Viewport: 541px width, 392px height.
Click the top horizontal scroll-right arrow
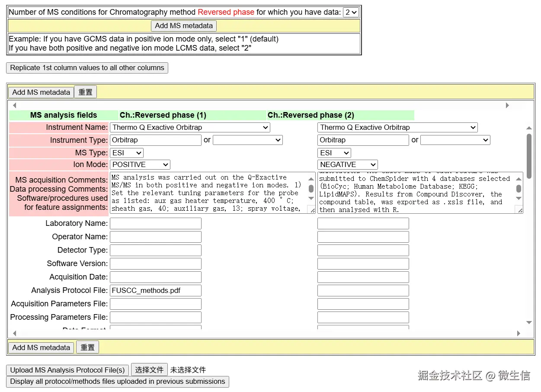pos(507,106)
